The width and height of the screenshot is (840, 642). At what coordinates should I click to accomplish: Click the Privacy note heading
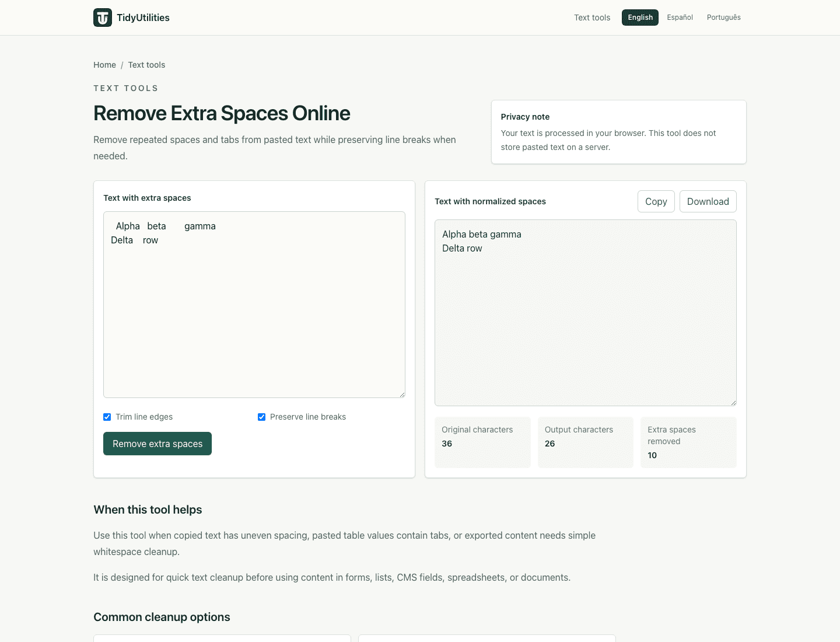coord(525,117)
